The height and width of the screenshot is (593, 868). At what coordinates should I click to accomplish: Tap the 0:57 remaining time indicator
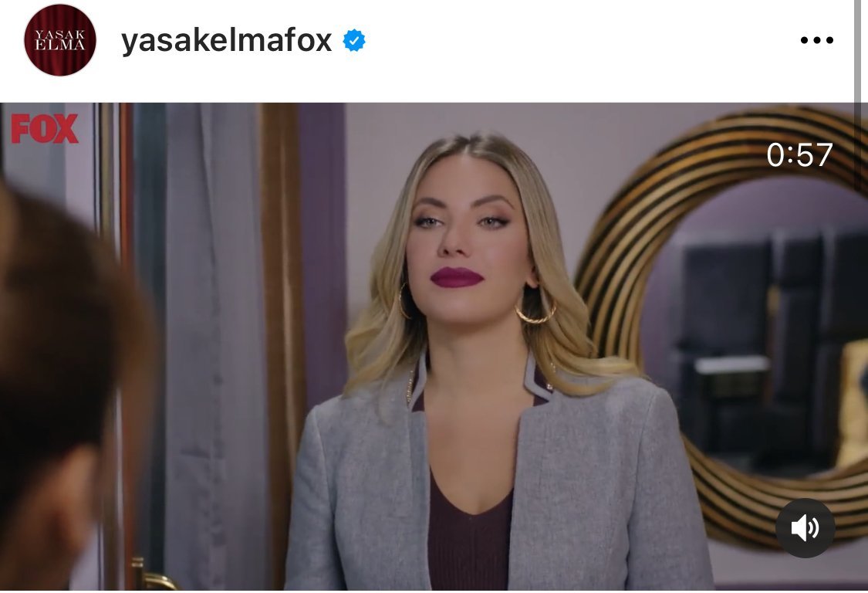point(799,154)
